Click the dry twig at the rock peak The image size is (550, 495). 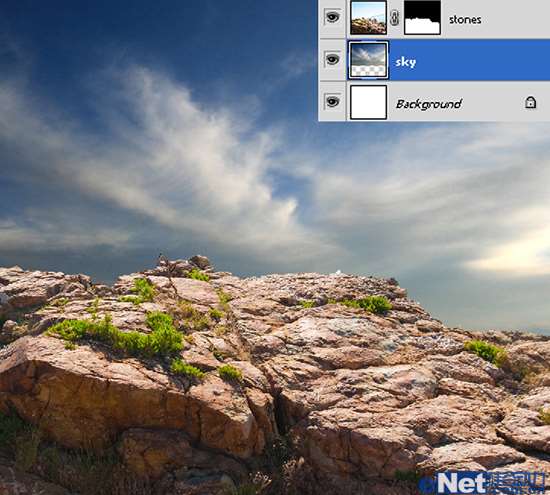click(168, 267)
